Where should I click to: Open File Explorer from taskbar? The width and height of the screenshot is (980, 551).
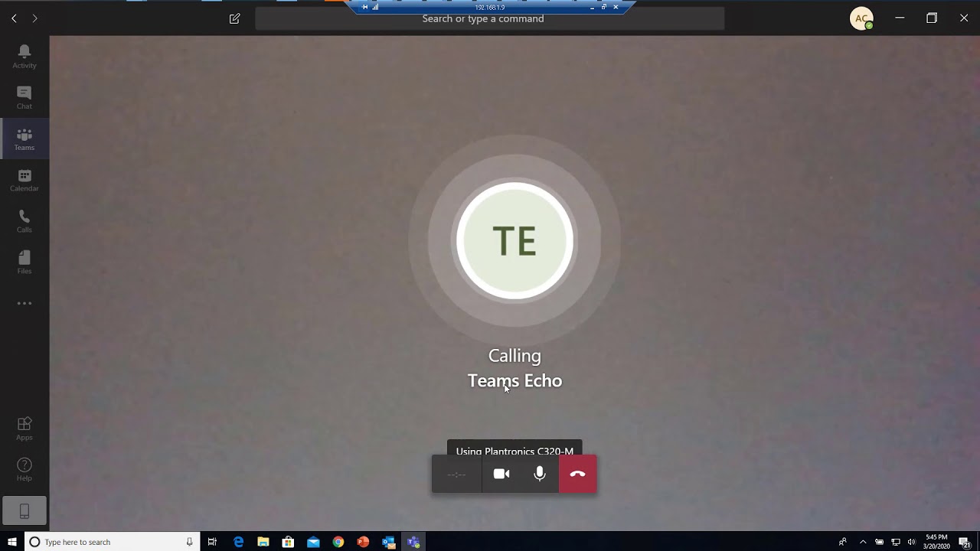click(x=263, y=542)
